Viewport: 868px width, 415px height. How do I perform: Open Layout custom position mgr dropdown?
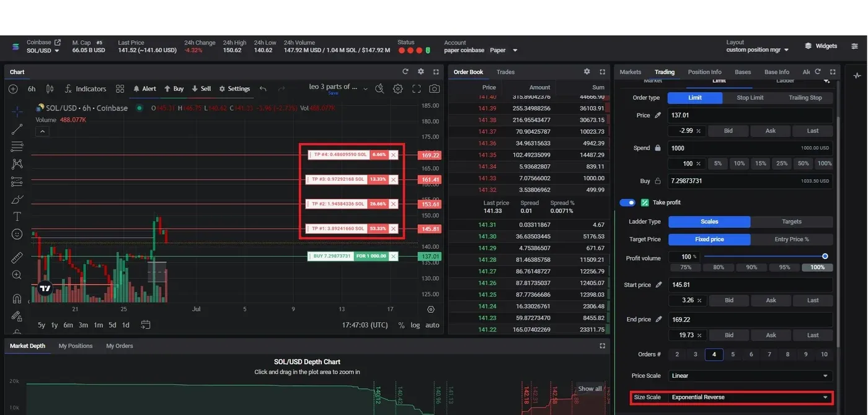point(758,50)
